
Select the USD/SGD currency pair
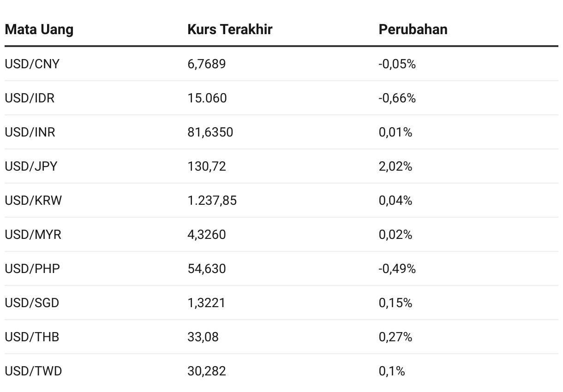[x=32, y=303]
